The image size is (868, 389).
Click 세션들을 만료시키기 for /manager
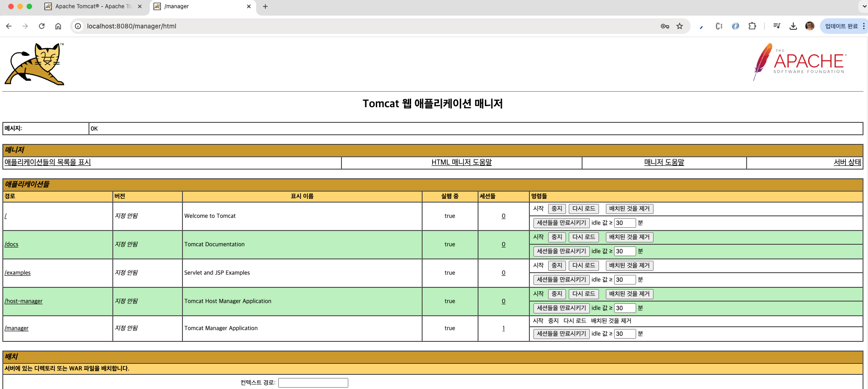[561, 334]
